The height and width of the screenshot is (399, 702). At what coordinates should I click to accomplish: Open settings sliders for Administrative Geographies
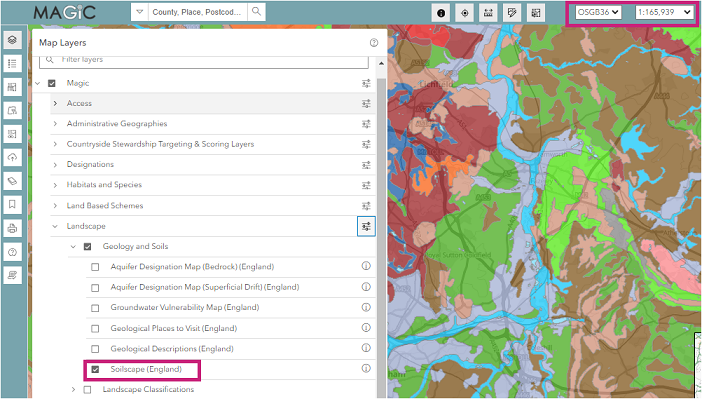click(x=366, y=124)
